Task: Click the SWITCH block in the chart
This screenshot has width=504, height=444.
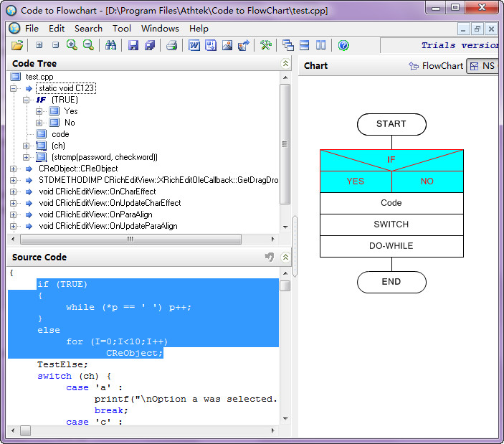Action: tap(391, 225)
